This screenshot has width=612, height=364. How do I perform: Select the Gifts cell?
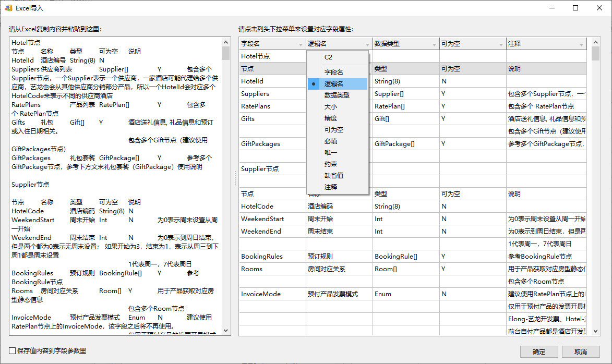point(272,118)
